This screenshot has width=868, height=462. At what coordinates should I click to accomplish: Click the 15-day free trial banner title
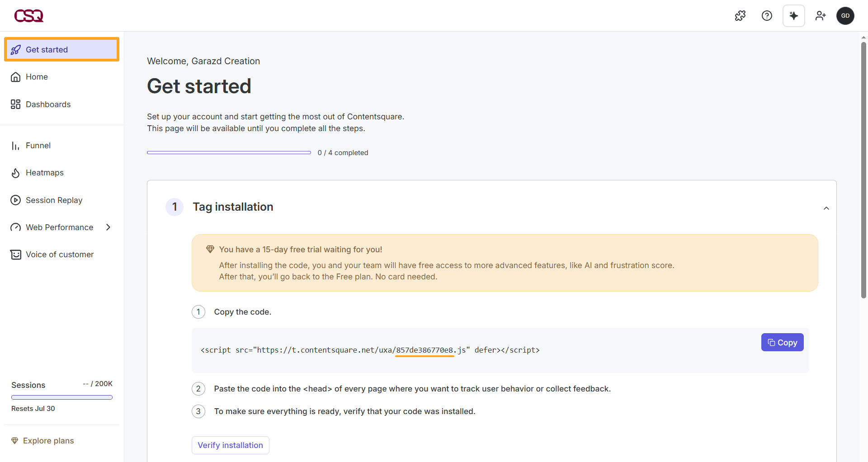(301, 250)
